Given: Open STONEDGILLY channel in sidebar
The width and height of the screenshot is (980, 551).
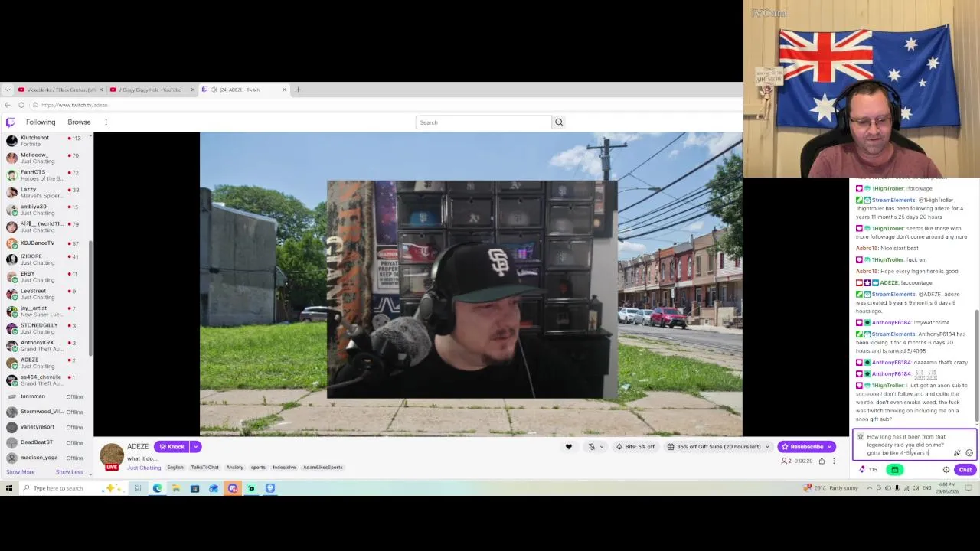Looking at the screenshot, I should click(45, 328).
